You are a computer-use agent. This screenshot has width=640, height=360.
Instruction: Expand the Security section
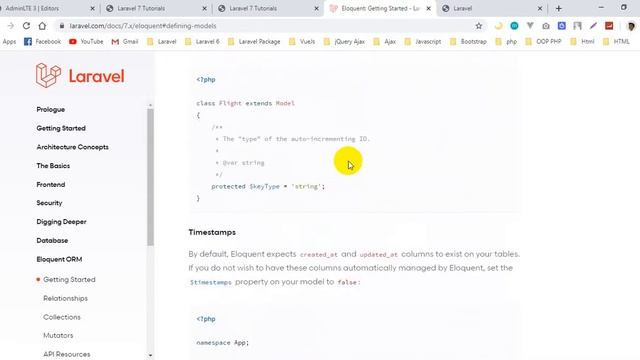tap(49, 203)
